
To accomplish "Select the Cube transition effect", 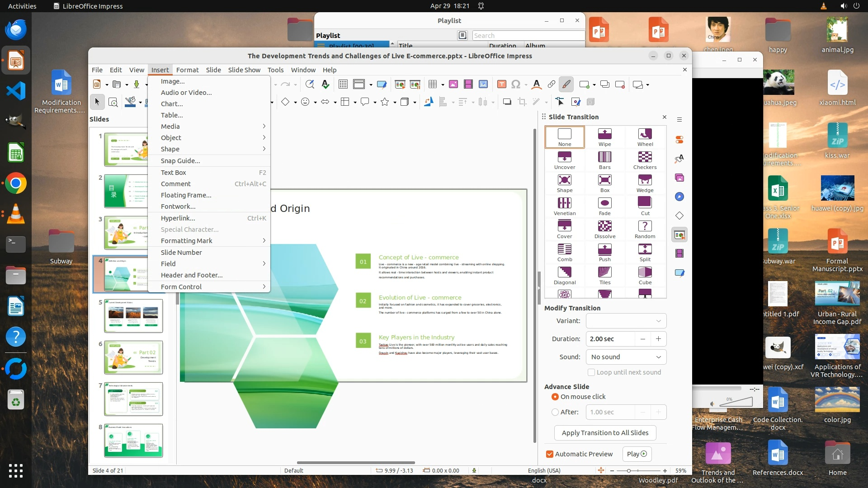I will tap(645, 275).
